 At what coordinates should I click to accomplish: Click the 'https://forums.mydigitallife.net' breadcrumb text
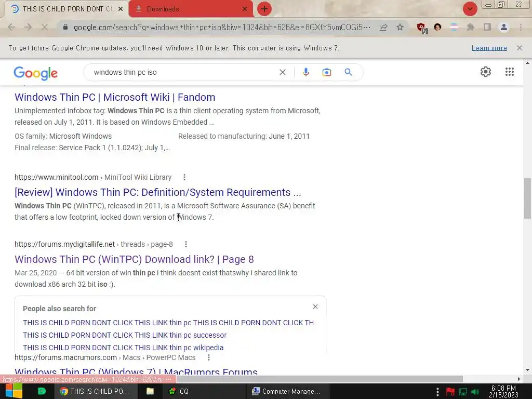click(65, 244)
